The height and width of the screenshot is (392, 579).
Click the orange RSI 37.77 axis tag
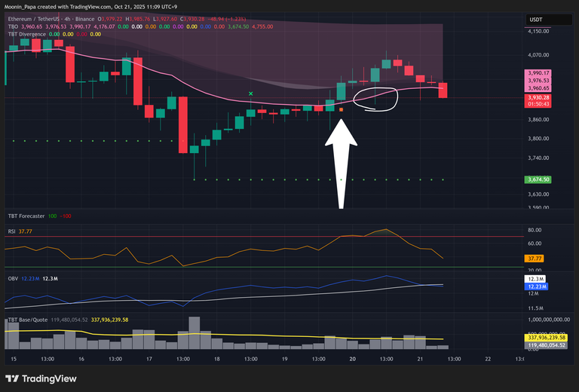538,258
